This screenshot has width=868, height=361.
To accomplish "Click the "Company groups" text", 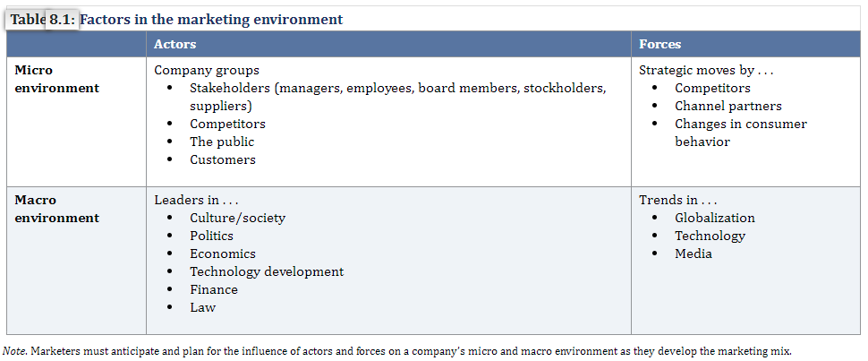I will (x=207, y=71).
